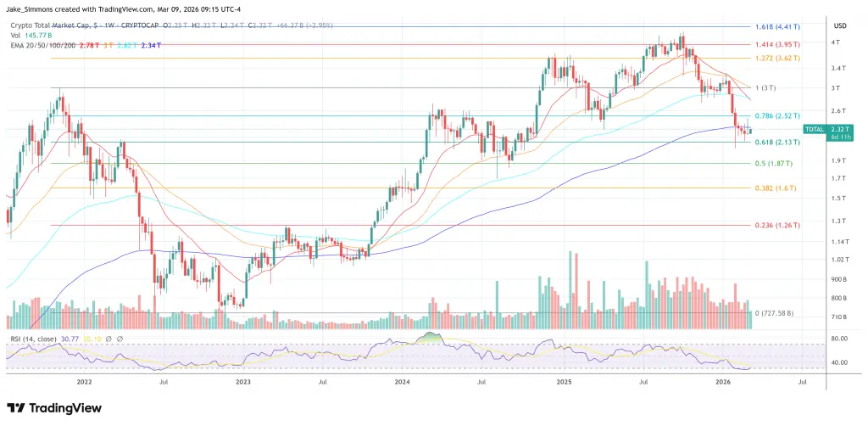The image size is (868, 426).
Task: Select the 1 (3 T) Fibonacci level label
Action: pos(765,88)
